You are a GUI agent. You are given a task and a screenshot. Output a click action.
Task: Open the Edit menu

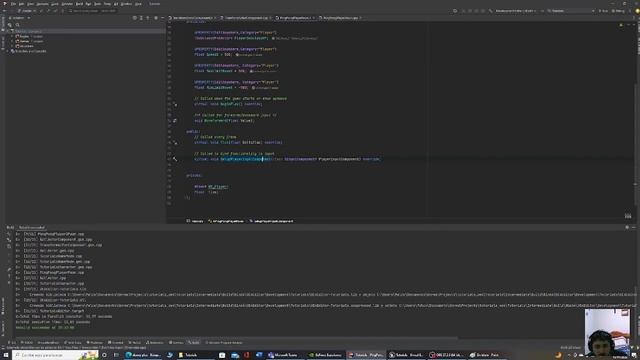point(21,4)
